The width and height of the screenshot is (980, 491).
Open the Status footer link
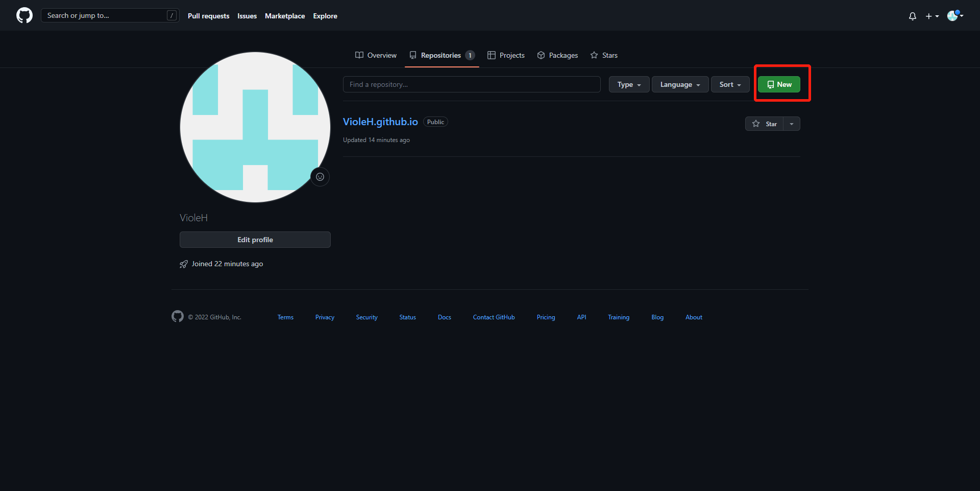point(407,317)
